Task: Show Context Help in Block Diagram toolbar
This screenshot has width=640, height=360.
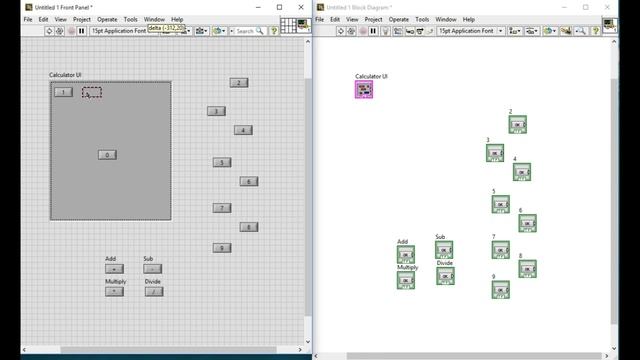Action: 596,31
